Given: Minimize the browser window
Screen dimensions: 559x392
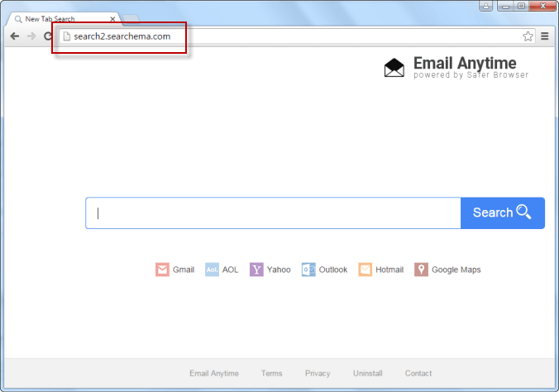Looking at the screenshot, I should click(505, 6).
